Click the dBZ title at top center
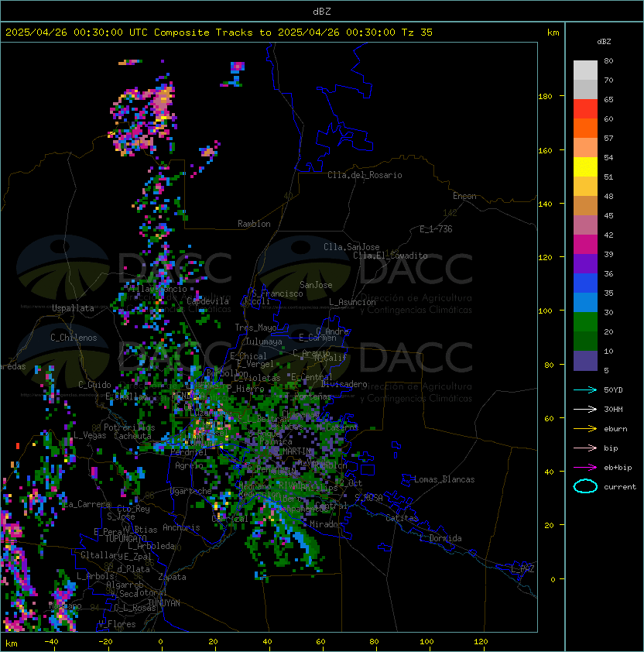The width and height of the screenshot is (644, 652). (x=322, y=12)
